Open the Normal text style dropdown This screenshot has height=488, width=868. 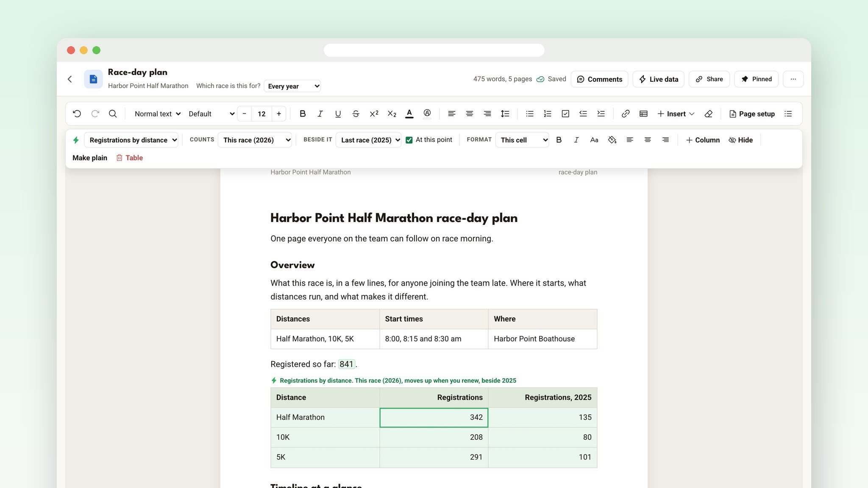tap(157, 114)
